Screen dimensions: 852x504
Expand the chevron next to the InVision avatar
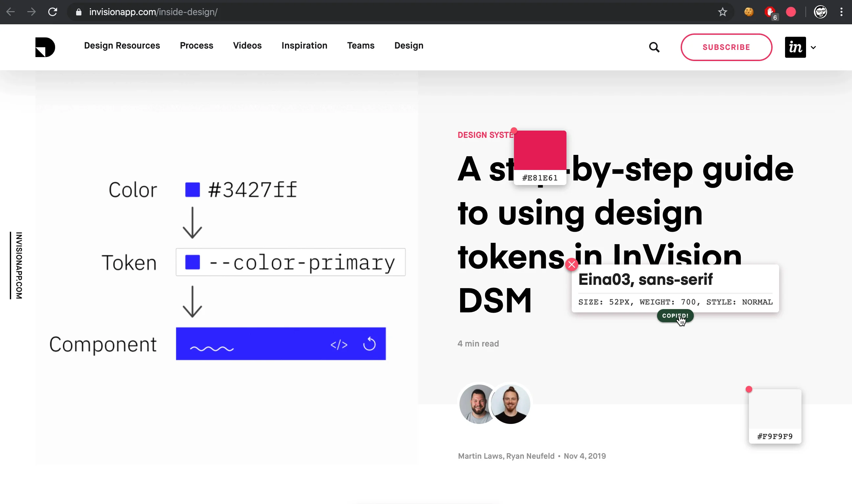[813, 47]
